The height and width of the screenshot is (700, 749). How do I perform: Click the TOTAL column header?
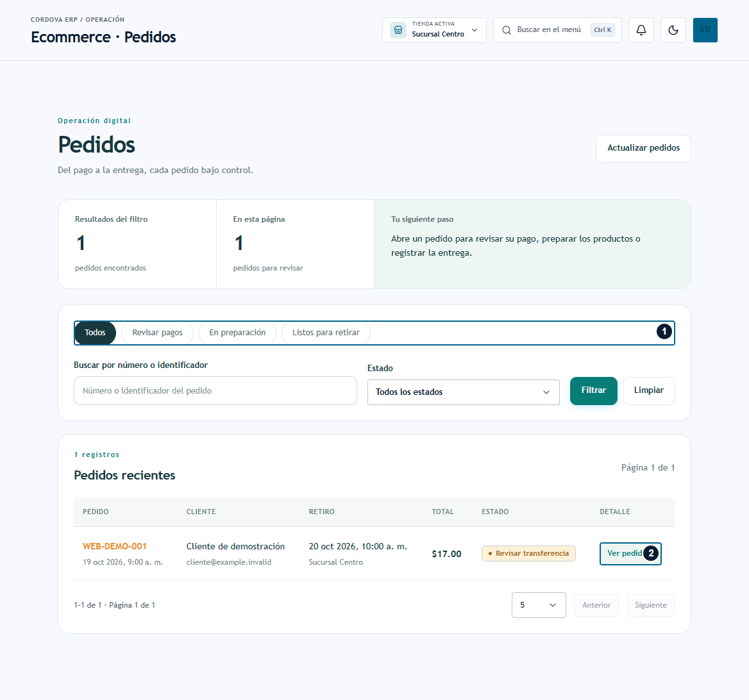click(x=443, y=512)
